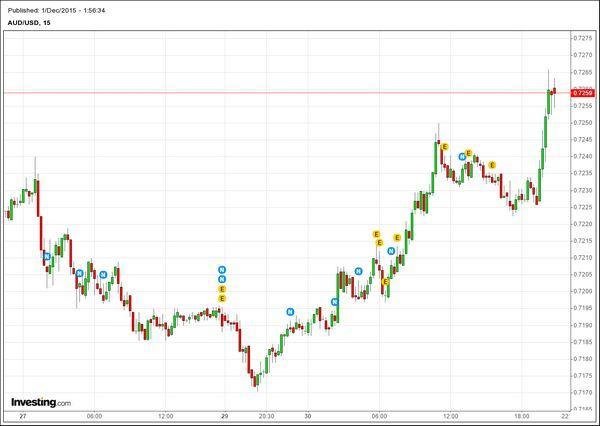
Task: Click the rightmost E event marker
Action: coord(492,165)
